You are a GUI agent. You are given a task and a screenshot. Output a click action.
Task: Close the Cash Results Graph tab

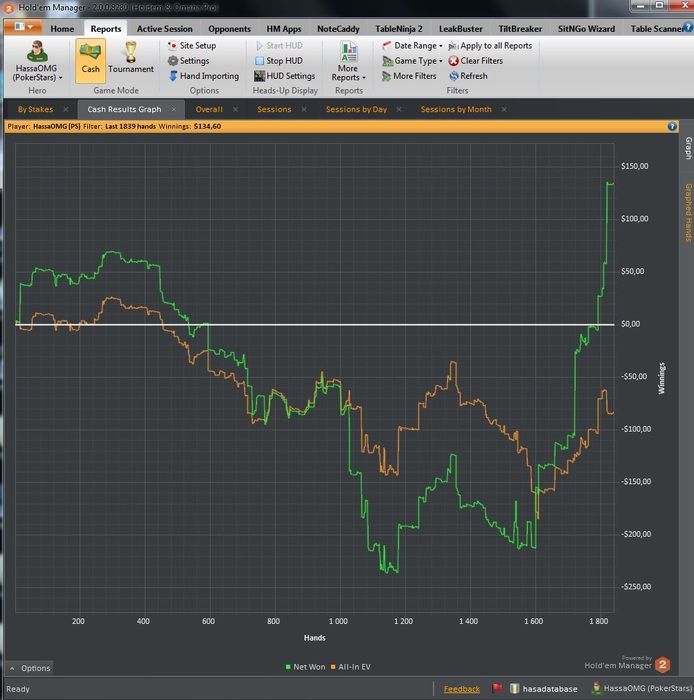174,109
